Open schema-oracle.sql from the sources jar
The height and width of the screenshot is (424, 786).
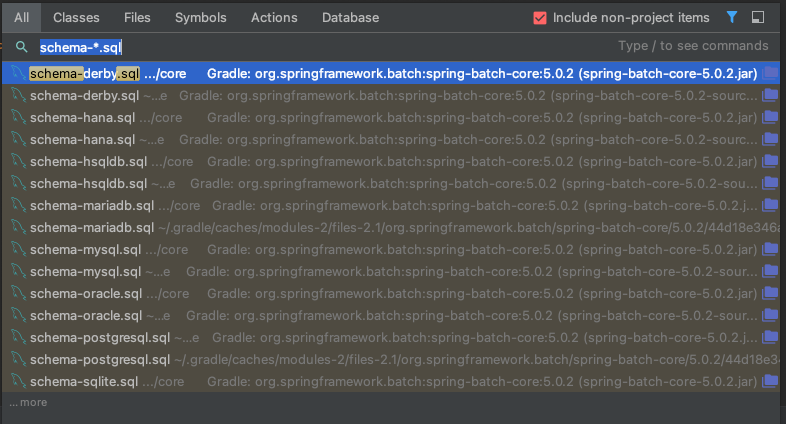[391, 316]
